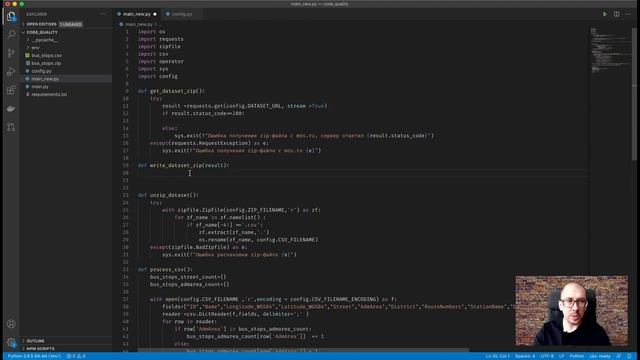
Task: Open Run and Debug view
Action: [11, 71]
